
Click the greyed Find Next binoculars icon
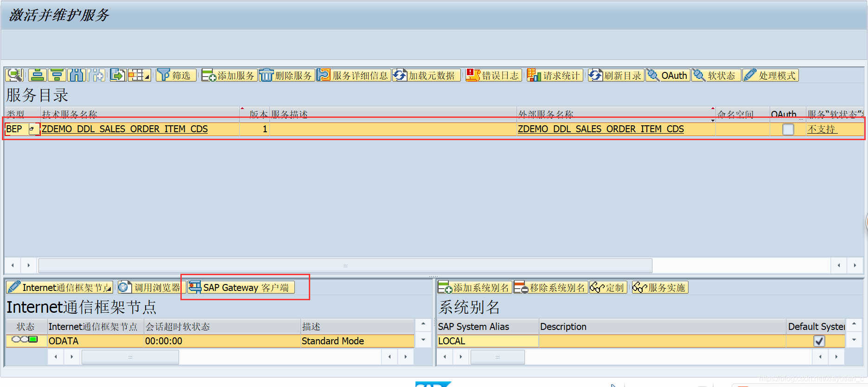click(x=96, y=75)
